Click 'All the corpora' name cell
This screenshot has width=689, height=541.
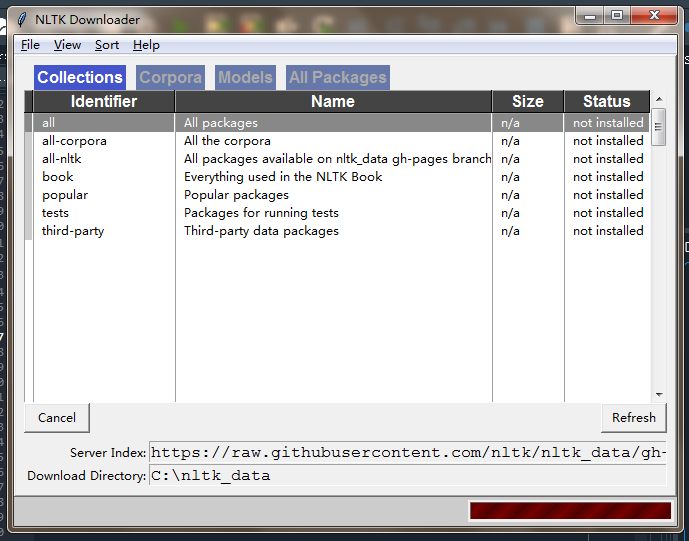pyautogui.click(x=227, y=141)
